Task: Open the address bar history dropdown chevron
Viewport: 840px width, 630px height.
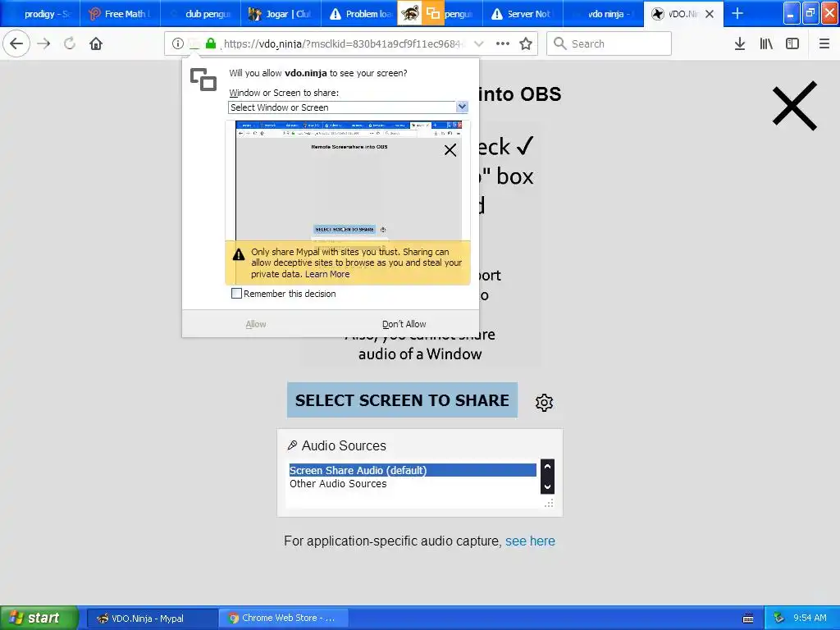Action: (x=479, y=44)
